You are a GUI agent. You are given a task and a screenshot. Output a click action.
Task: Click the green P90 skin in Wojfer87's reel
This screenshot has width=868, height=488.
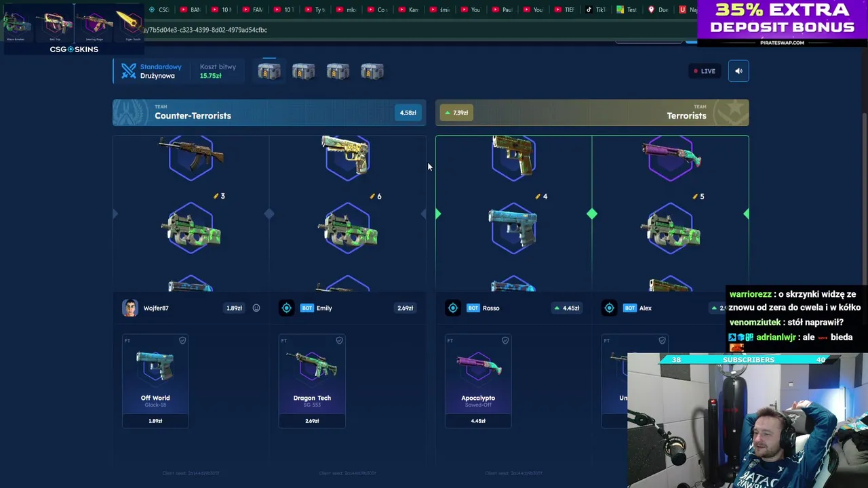point(191,230)
